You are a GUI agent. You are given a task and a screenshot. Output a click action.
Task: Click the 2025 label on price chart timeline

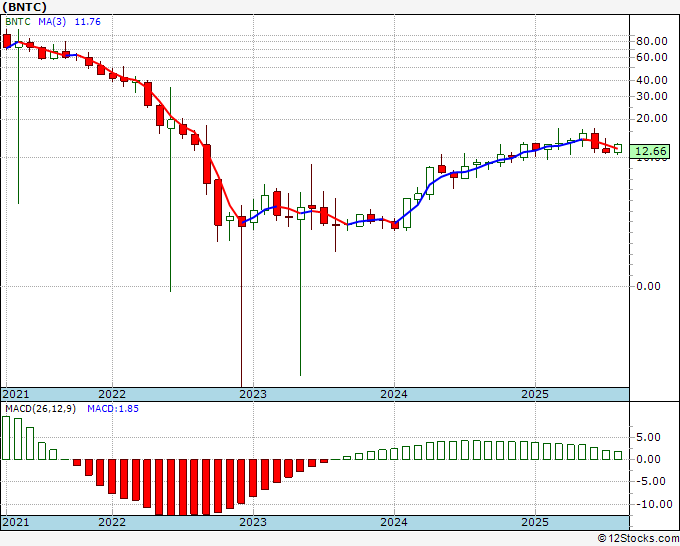[535, 394]
